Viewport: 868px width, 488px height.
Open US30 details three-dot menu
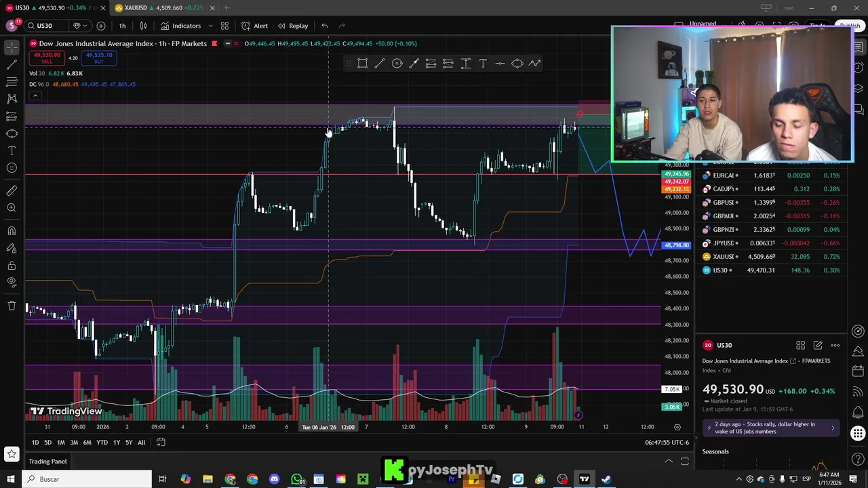[835, 346]
